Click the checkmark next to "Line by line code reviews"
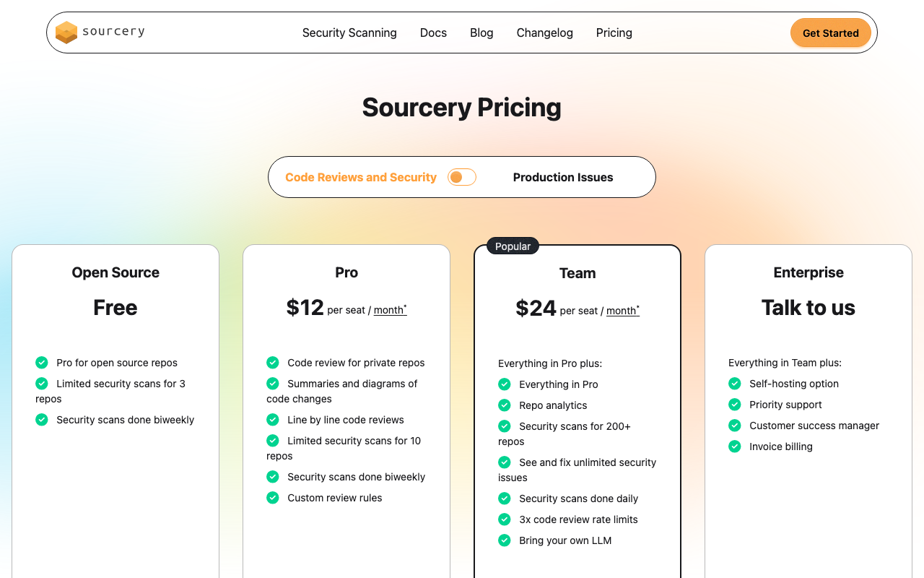Image resolution: width=924 pixels, height=578 pixels. tap(272, 420)
